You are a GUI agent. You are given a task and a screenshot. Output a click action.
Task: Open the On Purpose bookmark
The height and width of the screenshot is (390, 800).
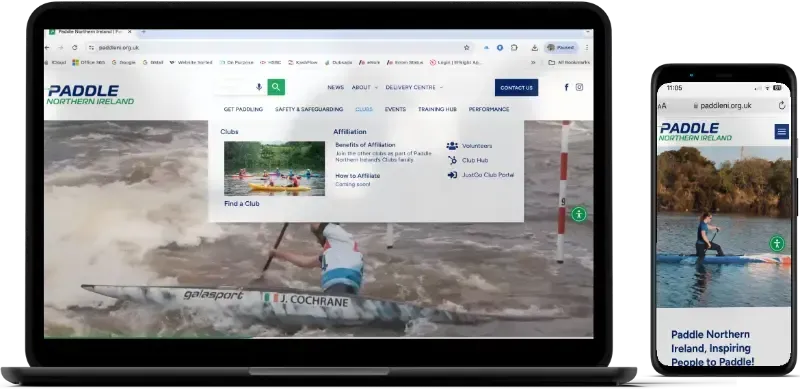[237, 62]
